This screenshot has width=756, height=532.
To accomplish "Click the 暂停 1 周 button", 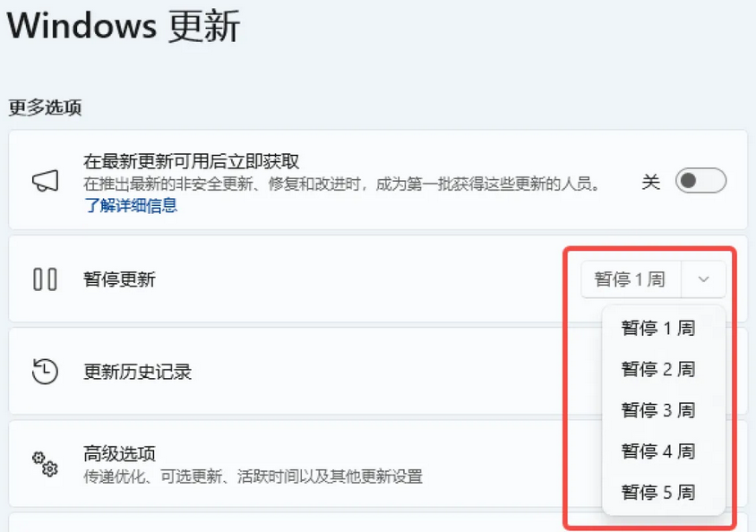I will pyautogui.click(x=631, y=279).
